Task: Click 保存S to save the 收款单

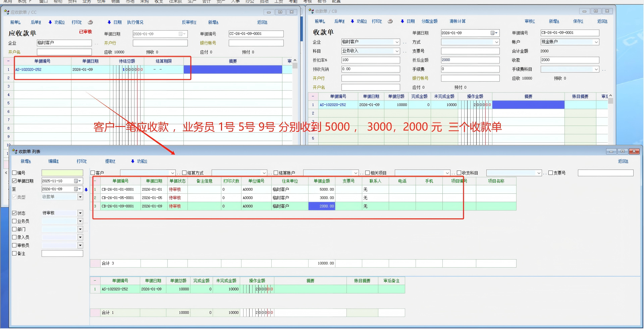Action: pyautogui.click(x=578, y=21)
